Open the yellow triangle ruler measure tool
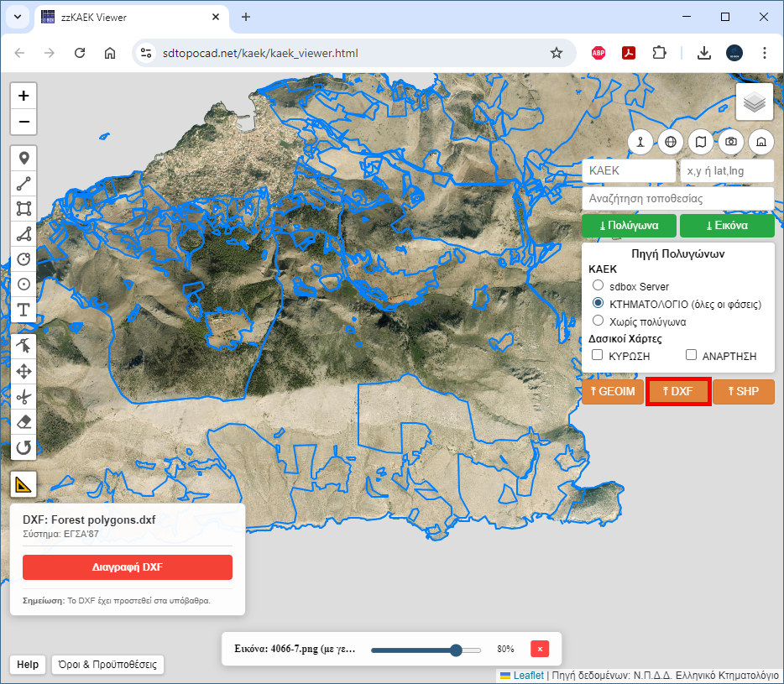The width and height of the screenshot is (784, 684). [x=24, y=484]
